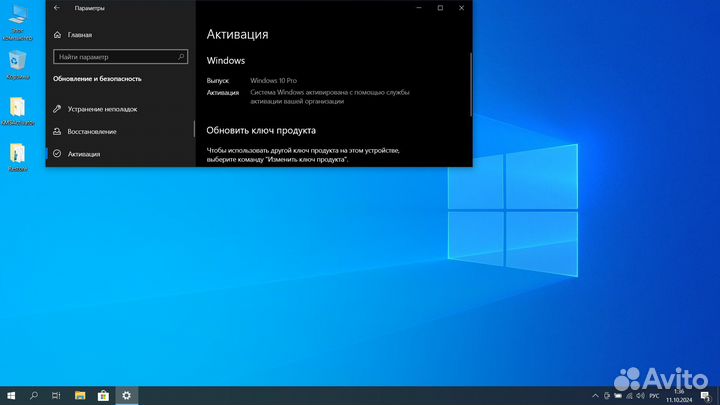720x405 pixels.
Task: Click the Активация page title
Action: tap(237, 34)
